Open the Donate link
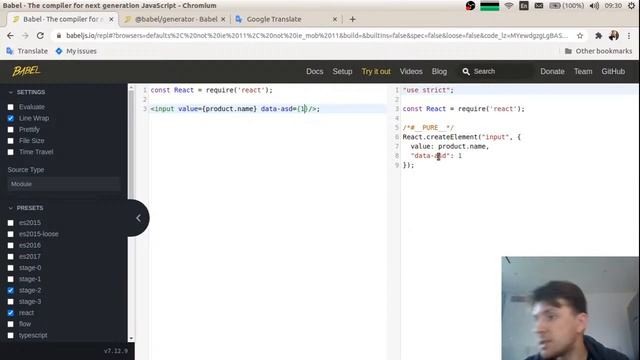Viewport: 640px width, 360px height. [552, 71]
